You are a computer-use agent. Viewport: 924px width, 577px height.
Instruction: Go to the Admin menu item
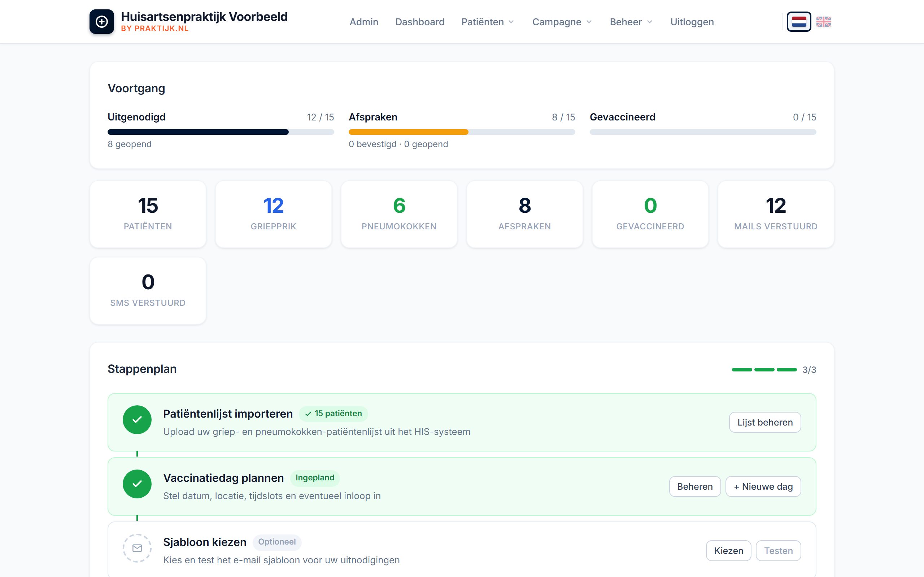point(363,22)
